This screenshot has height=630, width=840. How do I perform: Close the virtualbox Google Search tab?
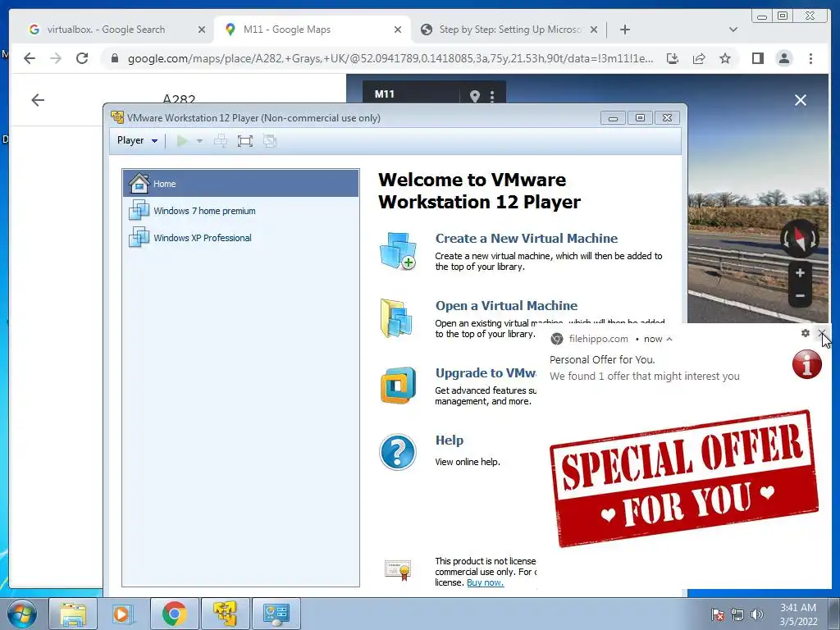tap(202, 30)
